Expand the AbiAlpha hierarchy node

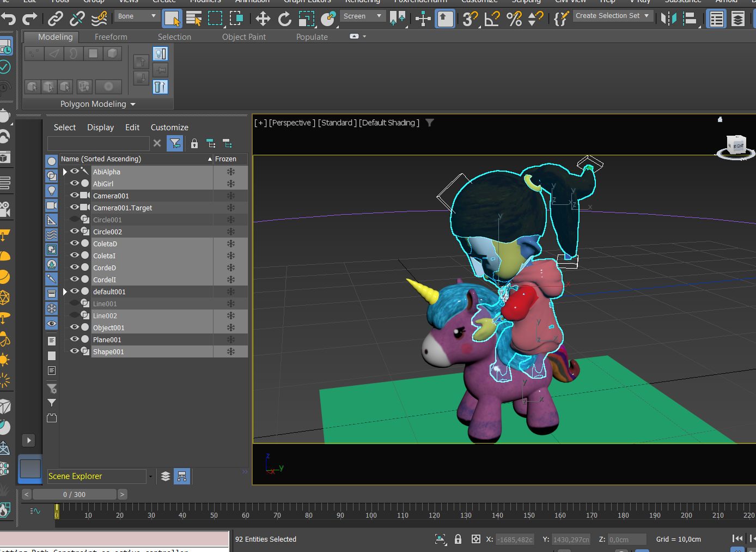pyautogui.click(x=65, y=172)
